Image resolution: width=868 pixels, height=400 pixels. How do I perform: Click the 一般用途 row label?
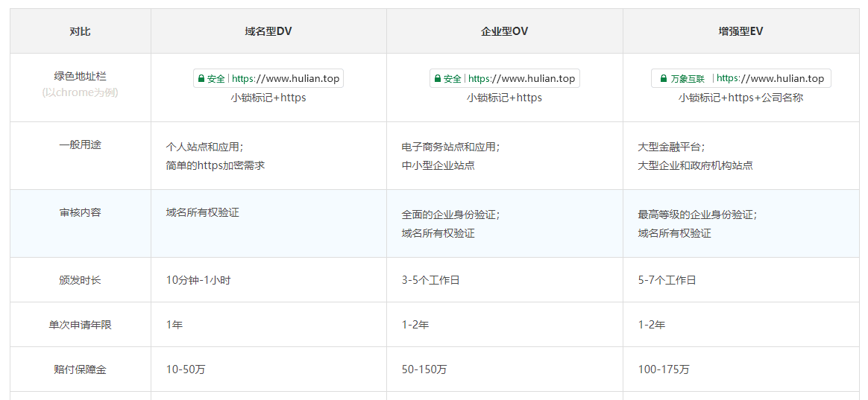tap(80, 145)
